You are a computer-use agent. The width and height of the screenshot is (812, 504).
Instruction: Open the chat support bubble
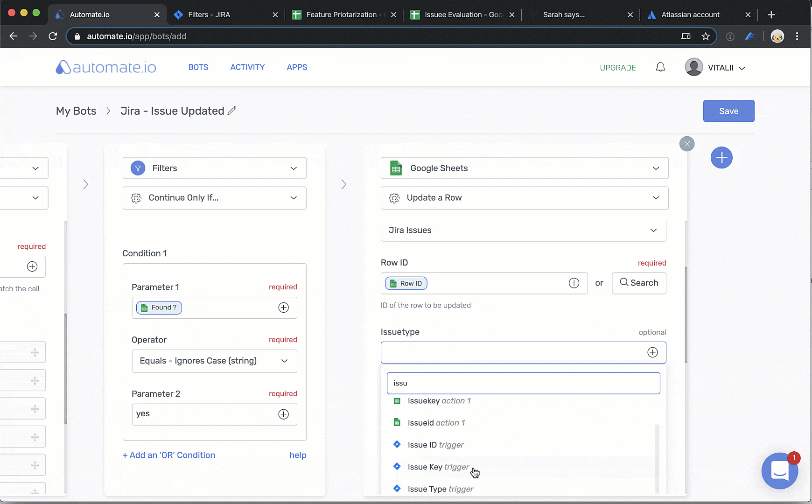pos(780,470)
